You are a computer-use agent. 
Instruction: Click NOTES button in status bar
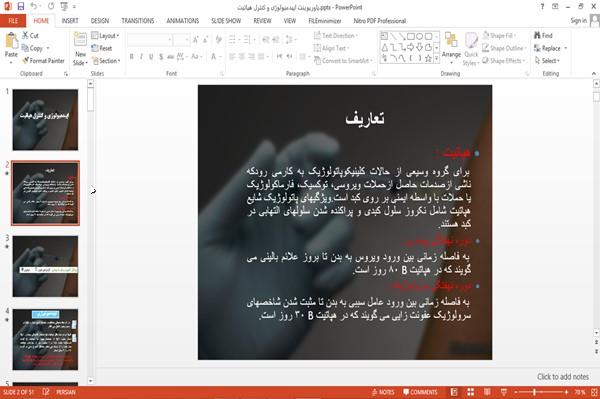pyautogui.click(x=383, y=392)
